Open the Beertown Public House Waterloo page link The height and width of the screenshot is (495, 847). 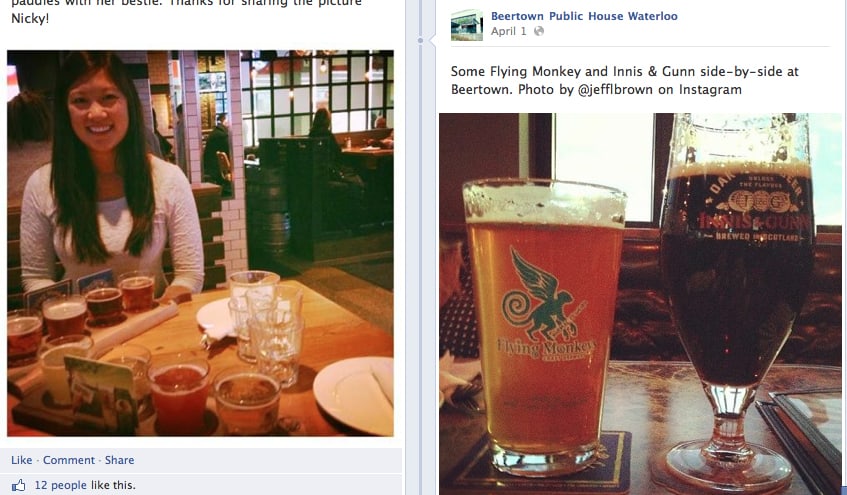[x=584, y=16]
